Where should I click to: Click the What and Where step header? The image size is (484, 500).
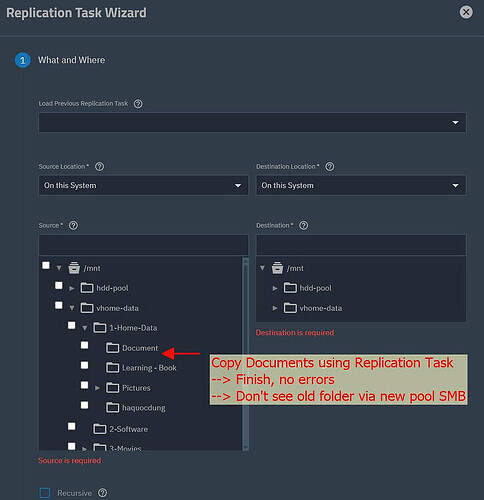point(71,60)
